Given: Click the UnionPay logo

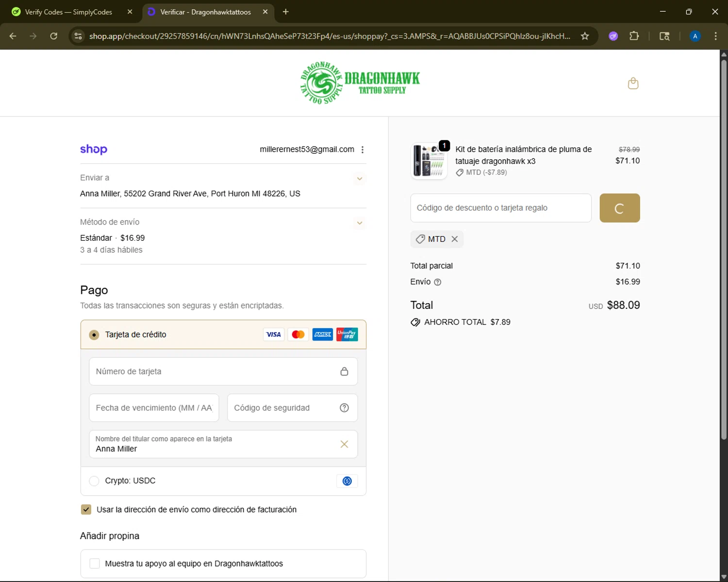Looking at the screenshot, I should (x=347, y=334).
